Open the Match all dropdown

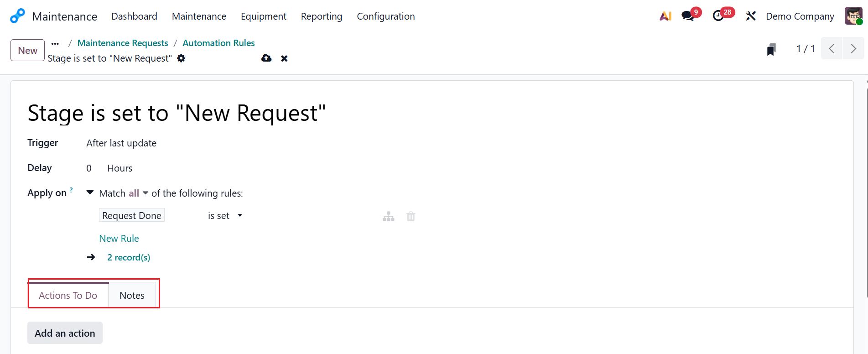tap(138, 193)
